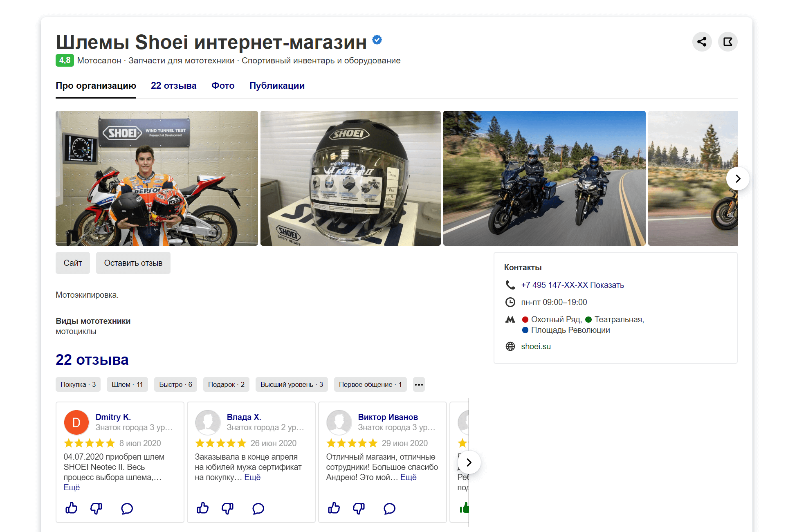Image resolution: width=797 pixels, height=532 pixels.
Task: Switch to the Фото tab
Action: coord(223,86)
